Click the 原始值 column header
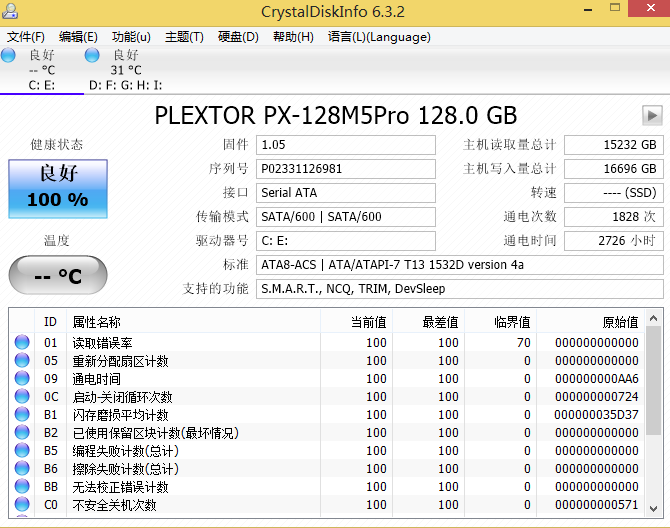Screen dimensions: 670x528 (x=591, y=322)
